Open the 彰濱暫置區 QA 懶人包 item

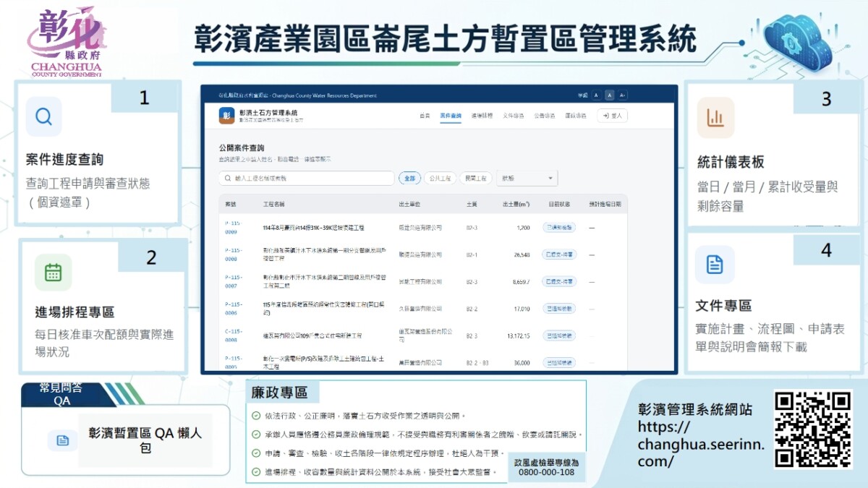pyautogui.click(x=145, y=440)
